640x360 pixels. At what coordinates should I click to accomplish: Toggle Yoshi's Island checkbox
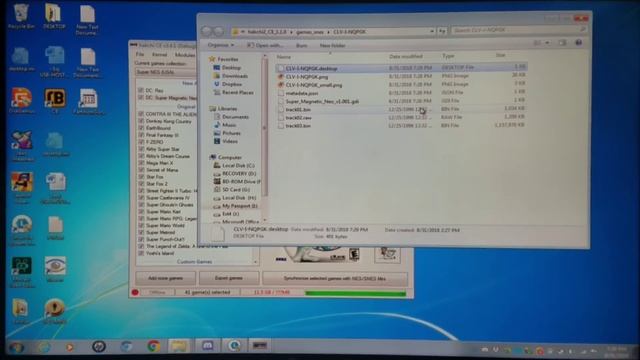pyautogui.click(x=141, y=253)
